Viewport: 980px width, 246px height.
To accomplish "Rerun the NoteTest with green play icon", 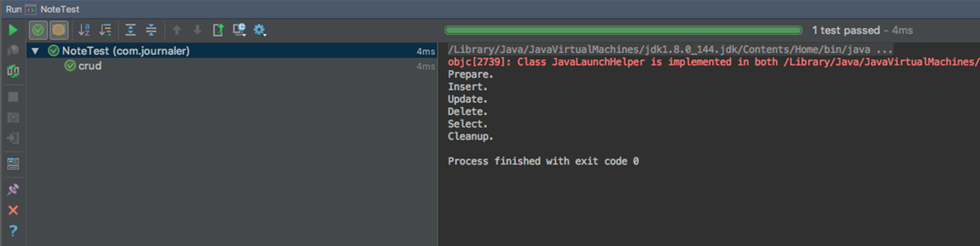I will tap(13, 30).
